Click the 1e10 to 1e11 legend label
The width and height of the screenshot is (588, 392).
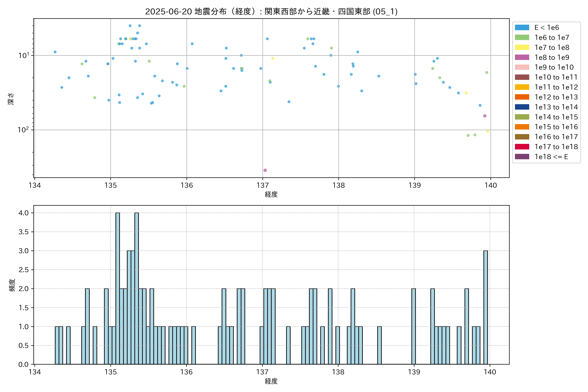pyautogui.click(x=556, y=77)
